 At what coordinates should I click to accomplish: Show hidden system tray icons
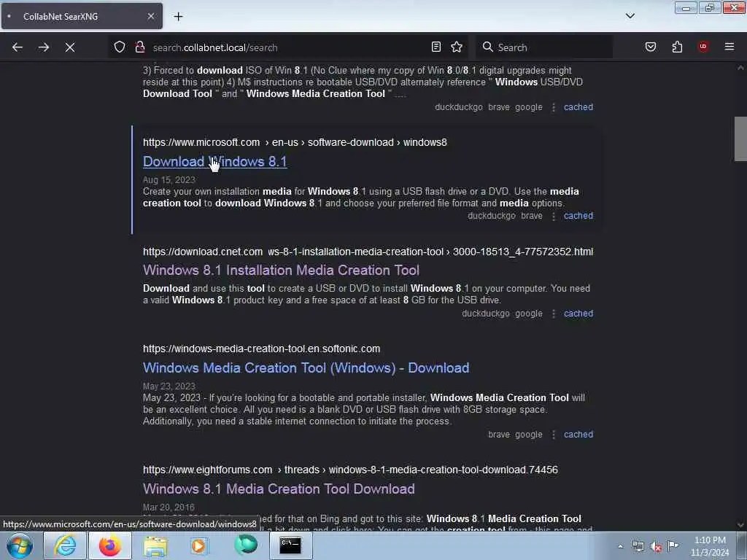(x=620, y=546)
